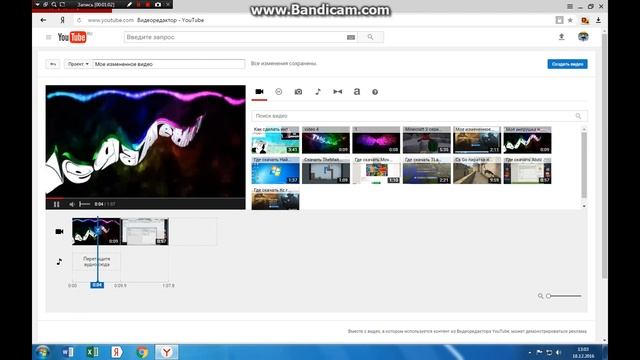Select the 'Мое измененное' thumbnail 2:11
This screenshot has width=640, height=360.
point(477,140)
